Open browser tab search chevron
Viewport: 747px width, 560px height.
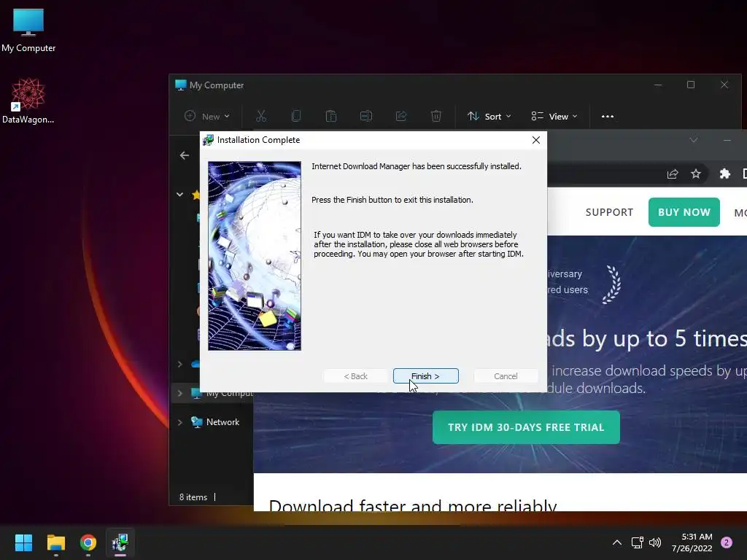pos(694,139)
